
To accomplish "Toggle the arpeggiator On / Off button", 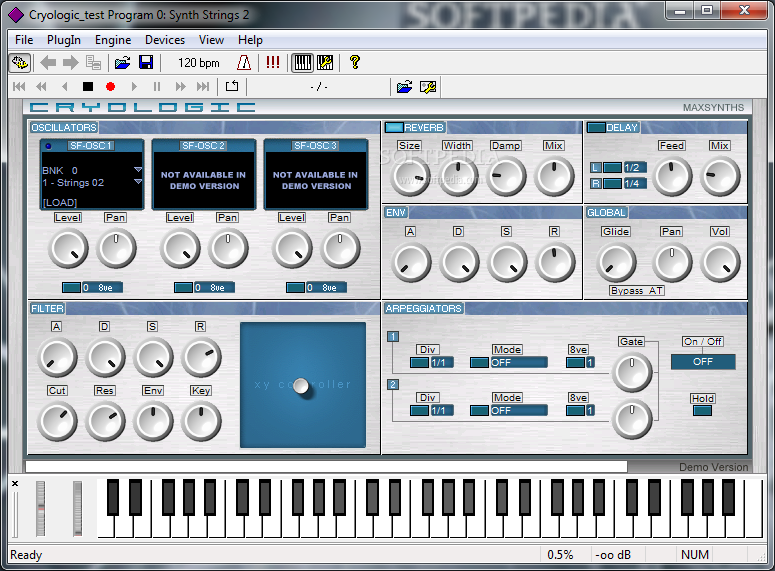I will (x=703, y=361).
